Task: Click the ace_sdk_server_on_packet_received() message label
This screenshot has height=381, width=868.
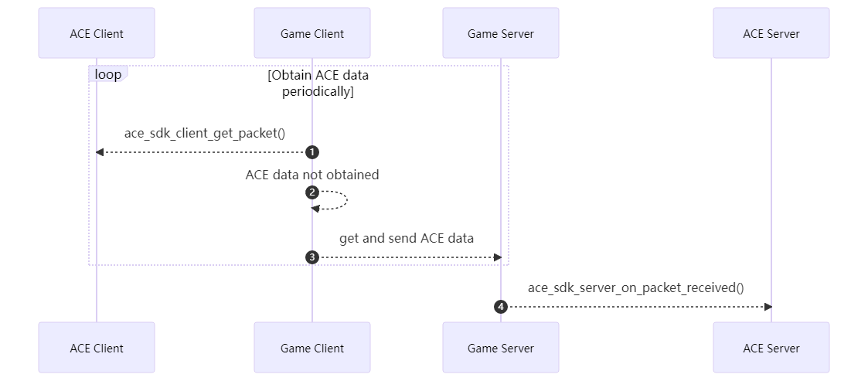Action: [635, 287]
